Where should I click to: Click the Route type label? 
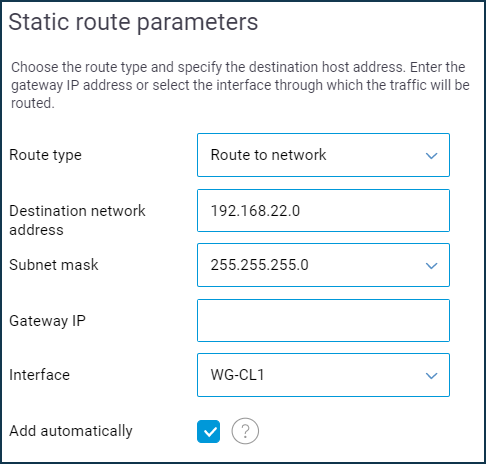click(45, 155)
